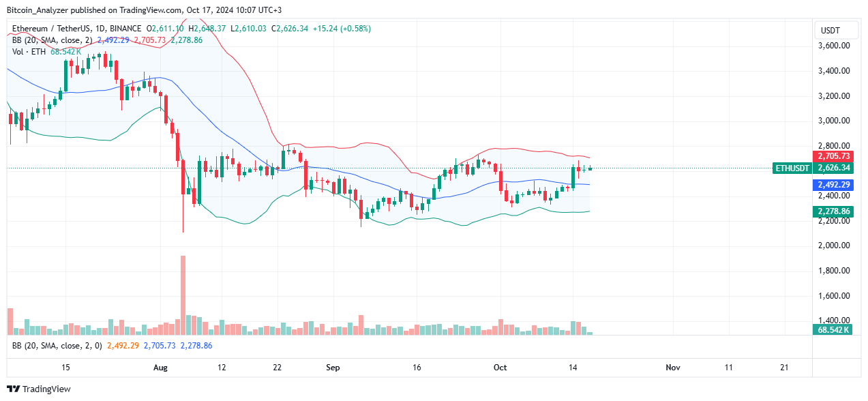Click the tall pink volume spike bar
Screen dimensions: 868x401
(x=182, y=293)
